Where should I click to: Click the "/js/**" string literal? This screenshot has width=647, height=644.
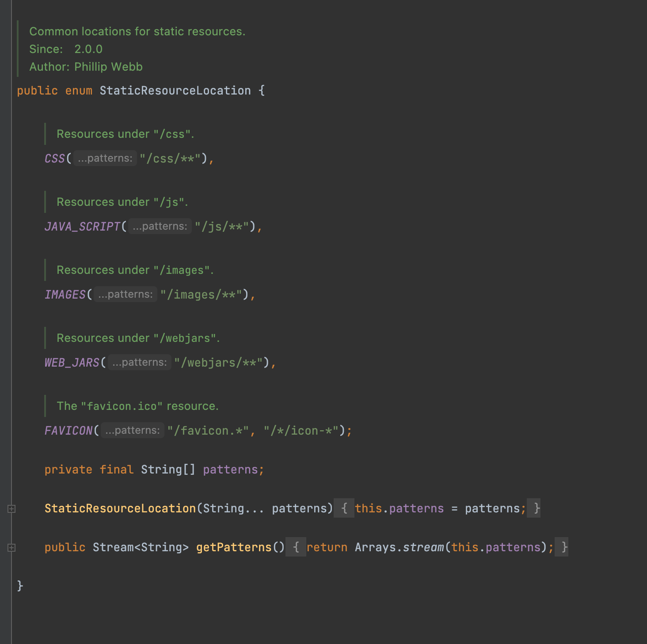[222, 227]
